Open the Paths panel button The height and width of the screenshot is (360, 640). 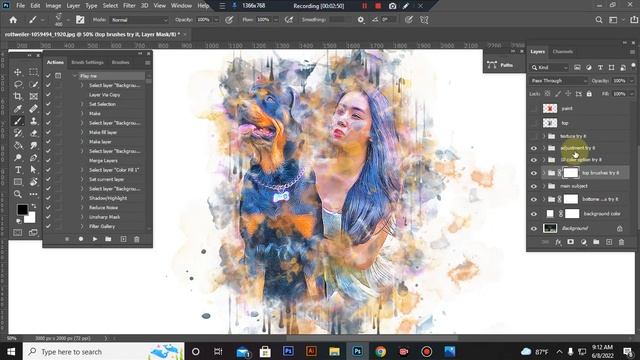(500, 65)
